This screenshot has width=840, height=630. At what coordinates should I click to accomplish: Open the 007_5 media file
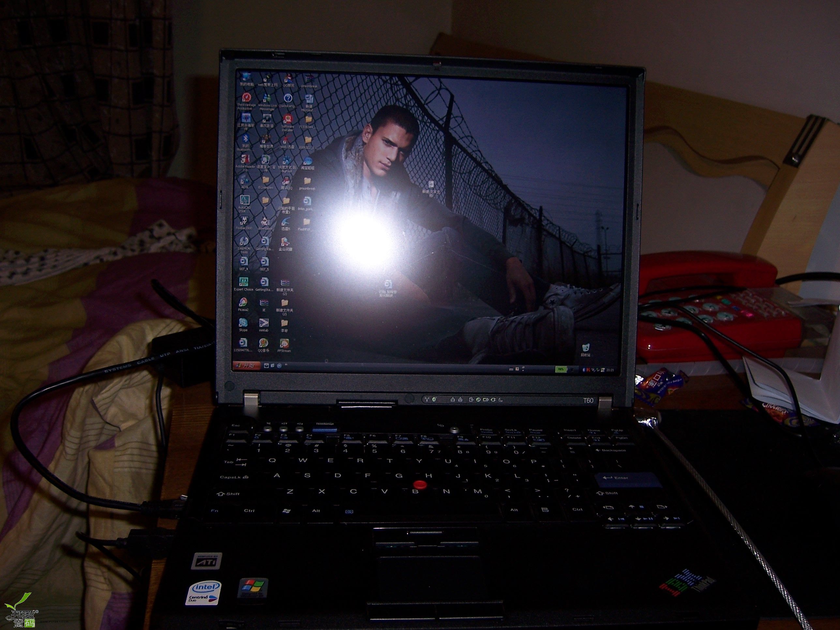coord(264,264)
